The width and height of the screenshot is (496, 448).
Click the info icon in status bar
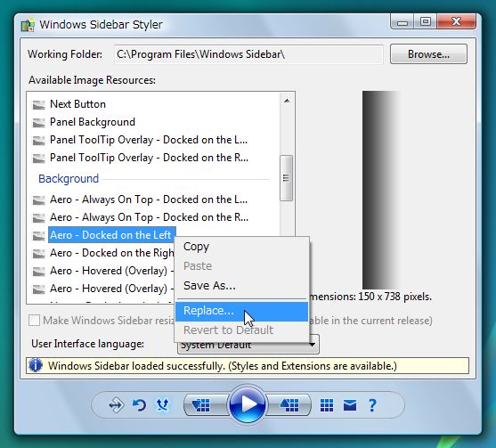tap(36, 365)
